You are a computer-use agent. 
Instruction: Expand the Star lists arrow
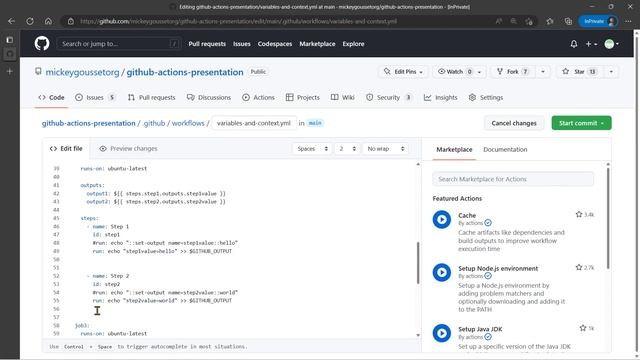(611, 71)
